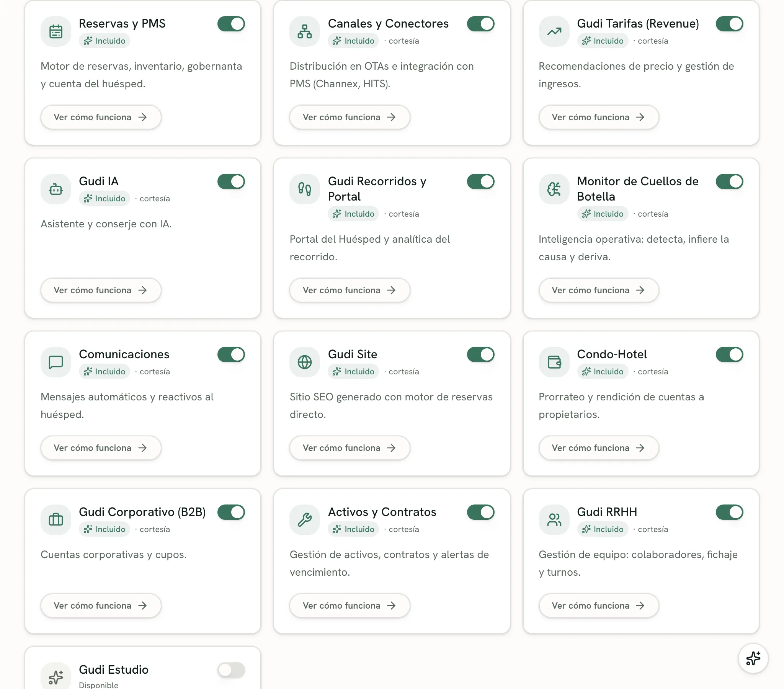Screen dimensions: 784x689
Task: Open Ver cómo funciona for Reservas y PMS
Action: pyautogui.click(x=101, y=117)
